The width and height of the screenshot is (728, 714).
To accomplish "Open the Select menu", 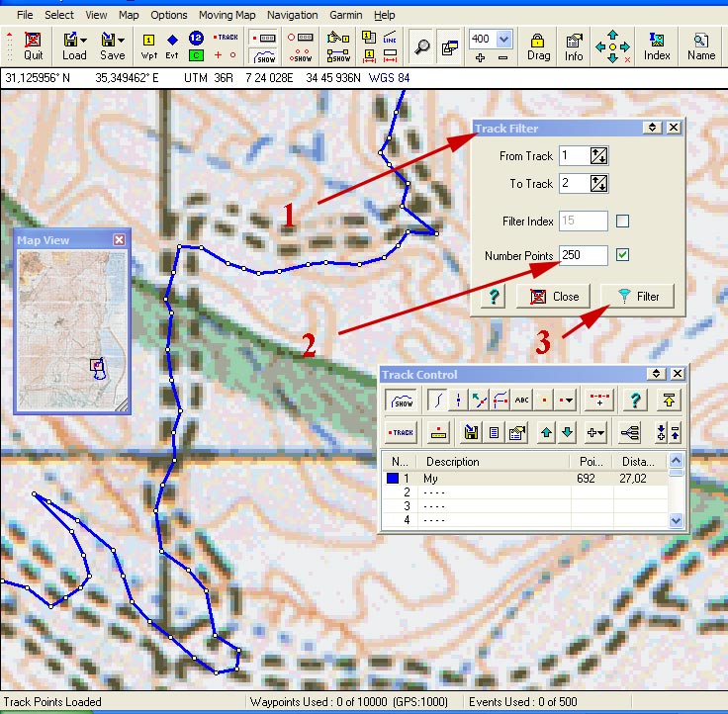I will (x=59, y=15).
